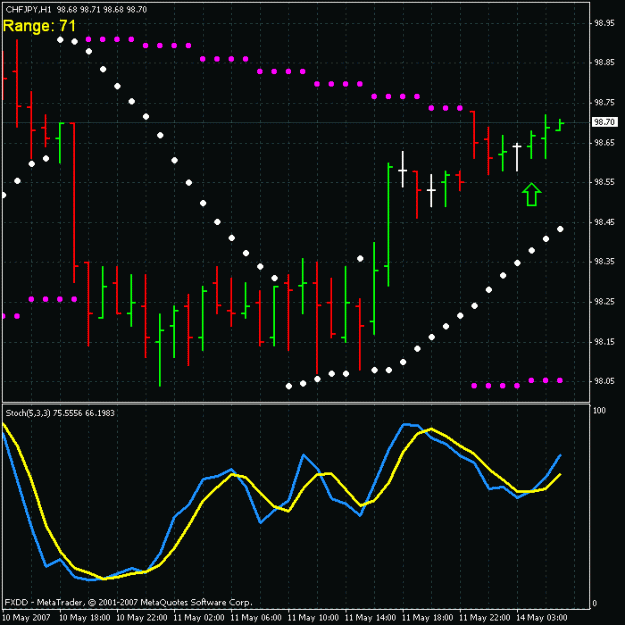Click the 100 level on stochastic scale
Screen dimensions: 625x625
(599, 410)
